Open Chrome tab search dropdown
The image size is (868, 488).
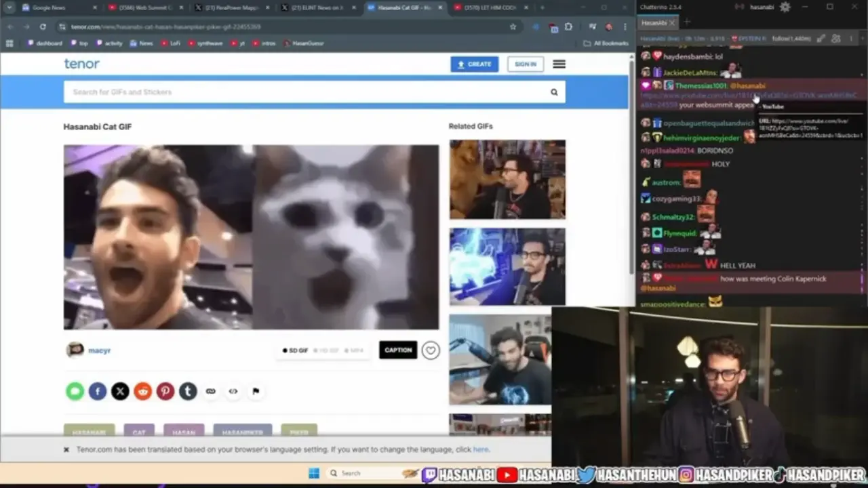click(x=9, y=7)
